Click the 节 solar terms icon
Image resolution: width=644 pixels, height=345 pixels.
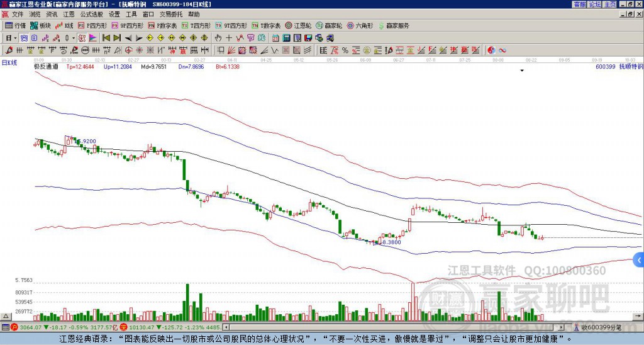250,38
